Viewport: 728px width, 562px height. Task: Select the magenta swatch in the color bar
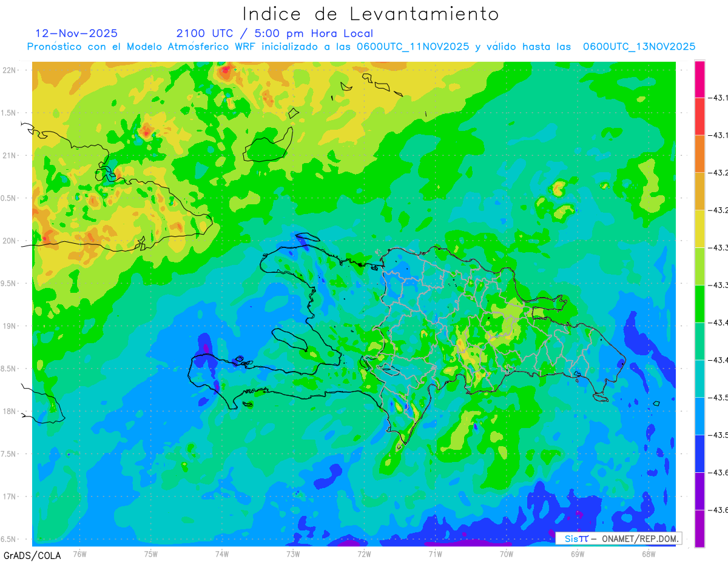click(699, 79)
